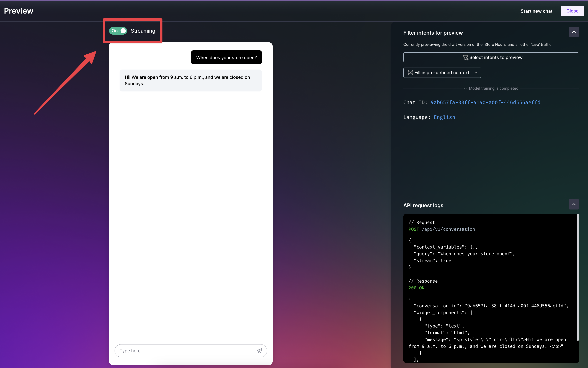Click the Start new chat button
This screenshot has height=368, width=588.
(537, 11)
